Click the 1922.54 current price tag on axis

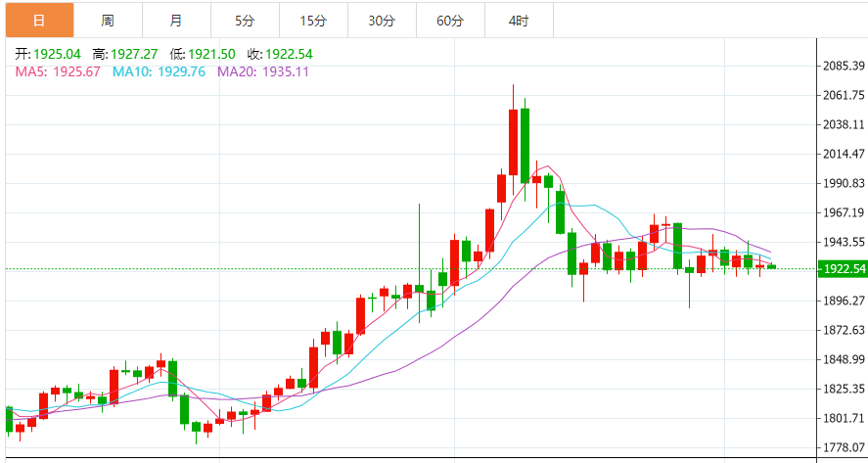pyautogui.click(x=843, y=268)
